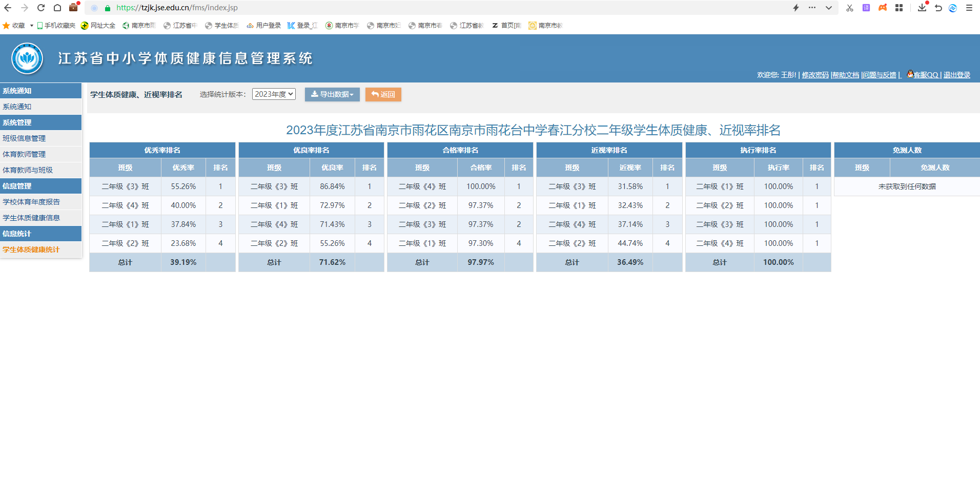
Task: Open 班级信息管理 in sidebar
Action: click(41, 138)
